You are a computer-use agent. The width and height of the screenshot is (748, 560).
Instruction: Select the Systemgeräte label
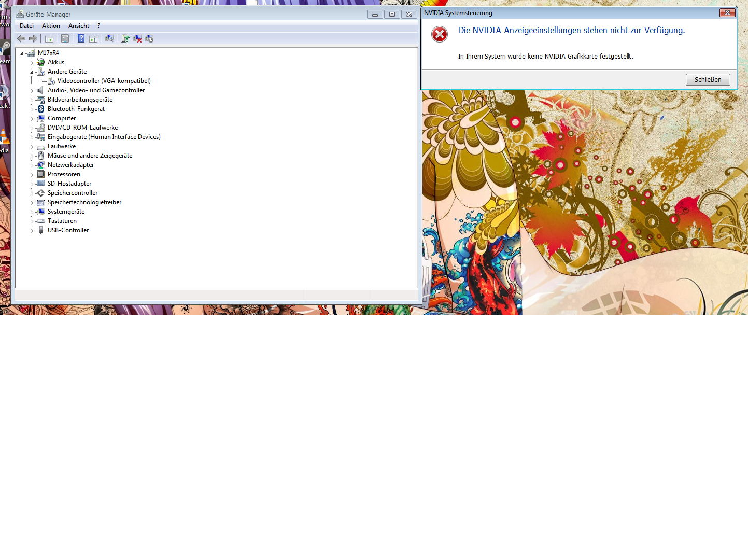[66, 212]
